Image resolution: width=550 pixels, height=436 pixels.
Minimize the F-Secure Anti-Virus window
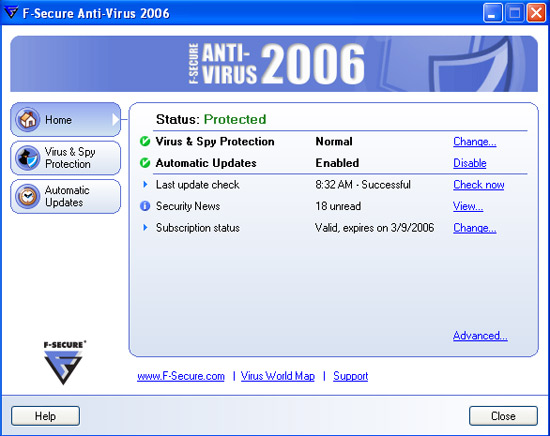pyautogui.click(x=492, y=13)
